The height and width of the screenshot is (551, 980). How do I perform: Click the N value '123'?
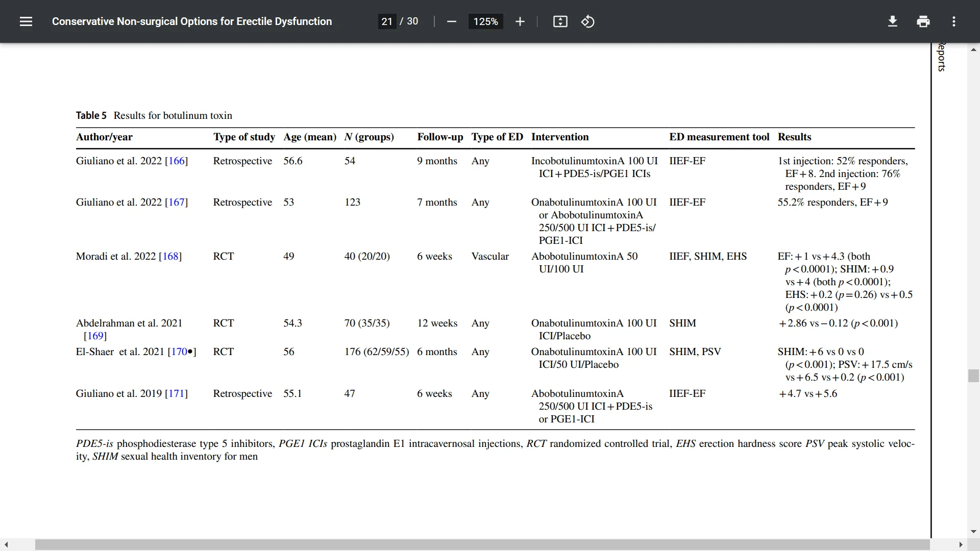tap(352, 202)
